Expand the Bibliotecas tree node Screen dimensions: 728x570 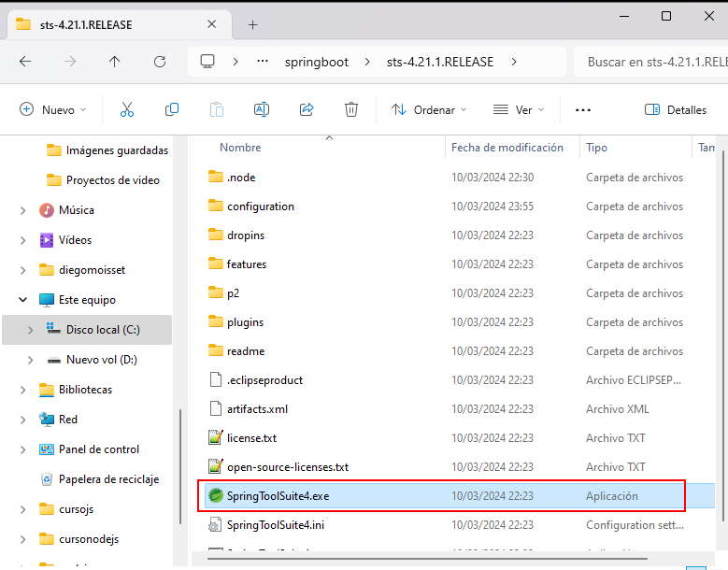(22, 390)
